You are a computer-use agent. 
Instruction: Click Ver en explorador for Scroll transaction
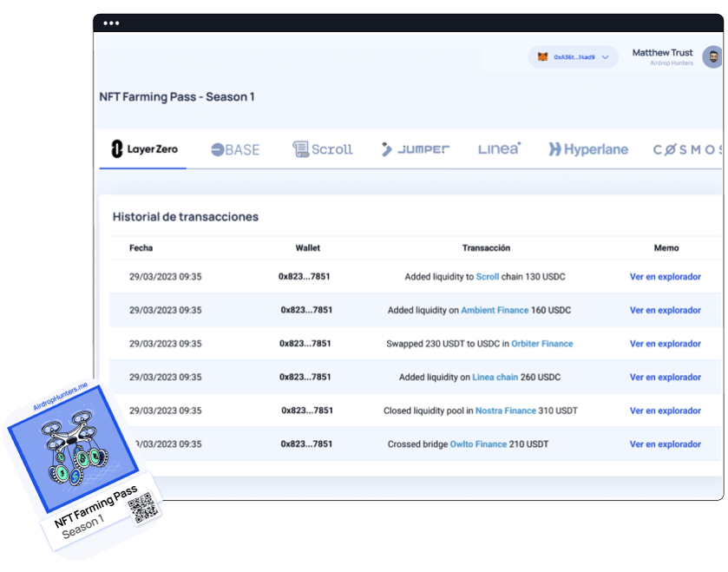click(x=665, y=277)
